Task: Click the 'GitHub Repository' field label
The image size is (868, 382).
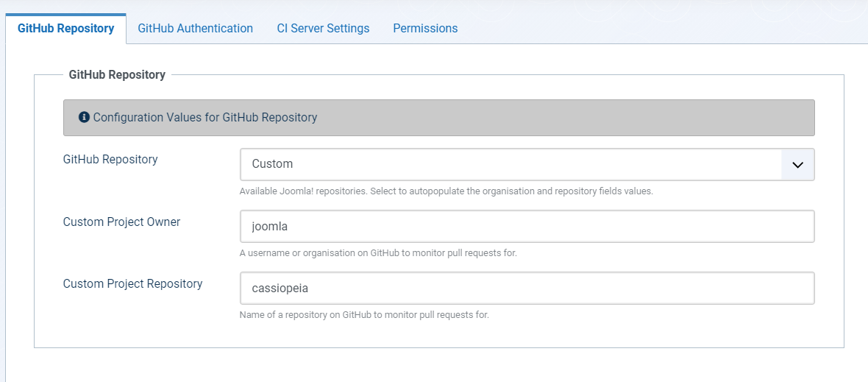Action: click(x=110, y=159)
